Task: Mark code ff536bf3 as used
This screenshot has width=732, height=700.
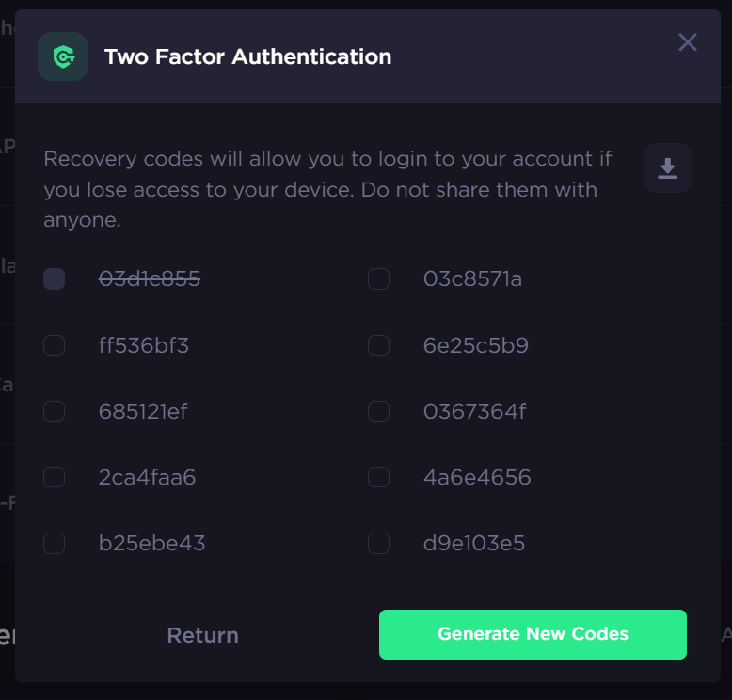Action: point(55,345)
